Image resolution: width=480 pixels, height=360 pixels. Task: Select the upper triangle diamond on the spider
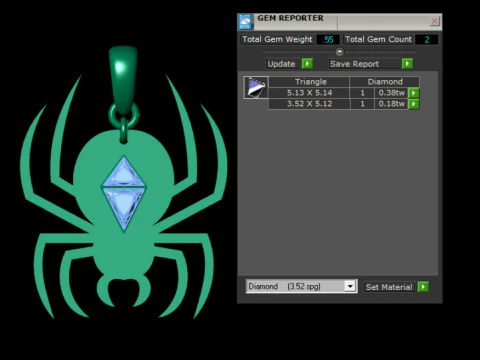point(124,173)
